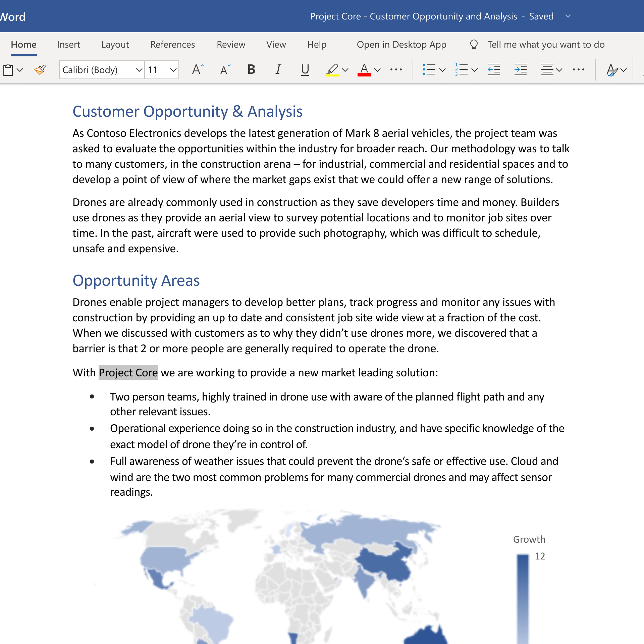The width and height of the screenshot is (644, 644).
Task: Click the paragraph alignment icon
Action: coord(547,70)
